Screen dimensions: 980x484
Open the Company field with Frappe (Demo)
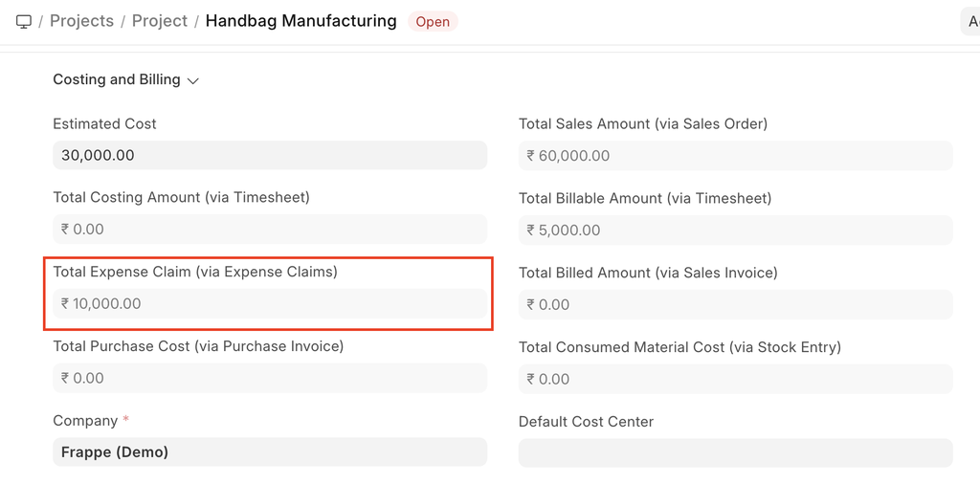(270, 452)
